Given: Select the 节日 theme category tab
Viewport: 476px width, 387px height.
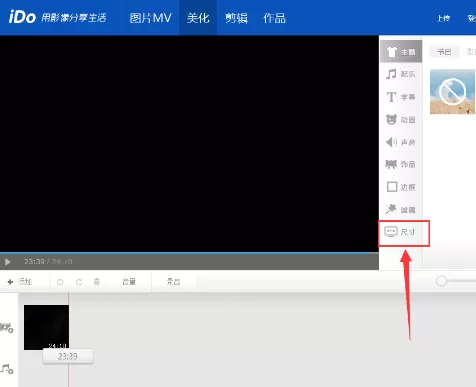Looking at the screenshot, I should [444, 52].
